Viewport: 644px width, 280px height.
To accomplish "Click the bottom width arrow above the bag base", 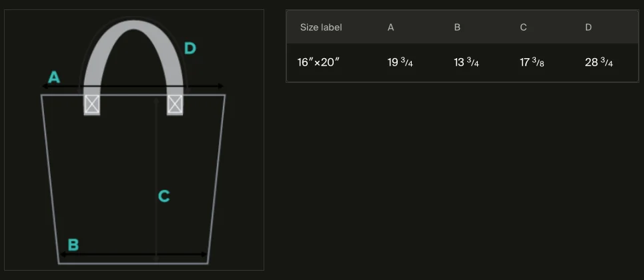I will tap(133, 255).
